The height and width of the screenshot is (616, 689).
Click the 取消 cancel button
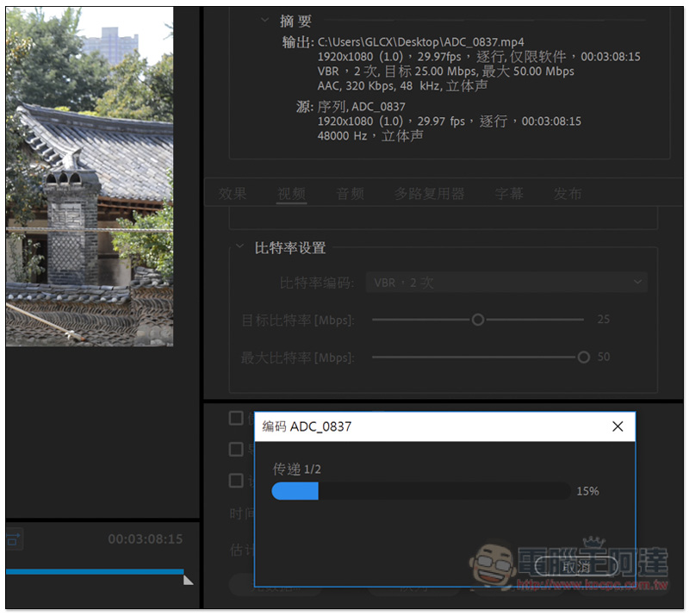576,567
